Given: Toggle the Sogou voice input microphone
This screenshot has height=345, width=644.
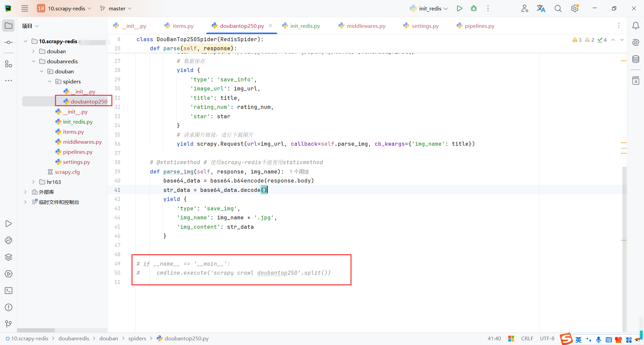Looking at the screenshot, I should [x=599, y=340].
